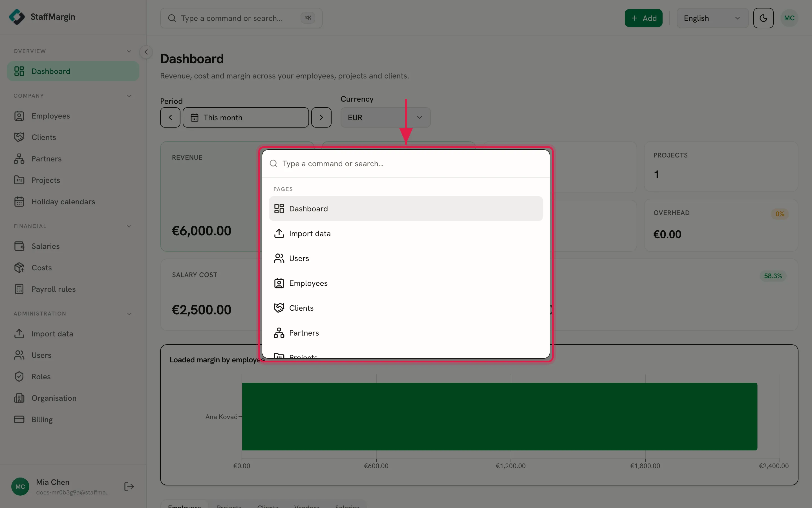
Task: Click the €6,000.00 revenue value
Action: pos(202,231)
